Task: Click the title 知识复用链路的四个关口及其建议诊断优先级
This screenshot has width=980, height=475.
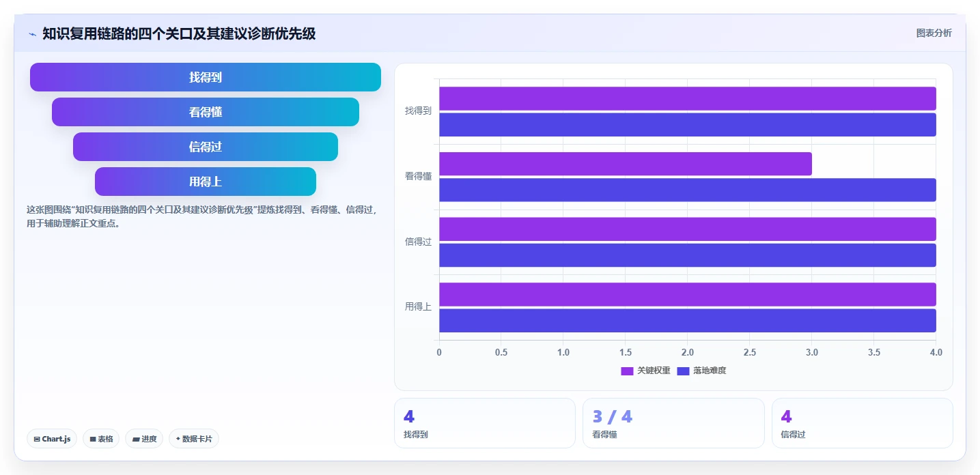Action: click(x=179, y=33)
